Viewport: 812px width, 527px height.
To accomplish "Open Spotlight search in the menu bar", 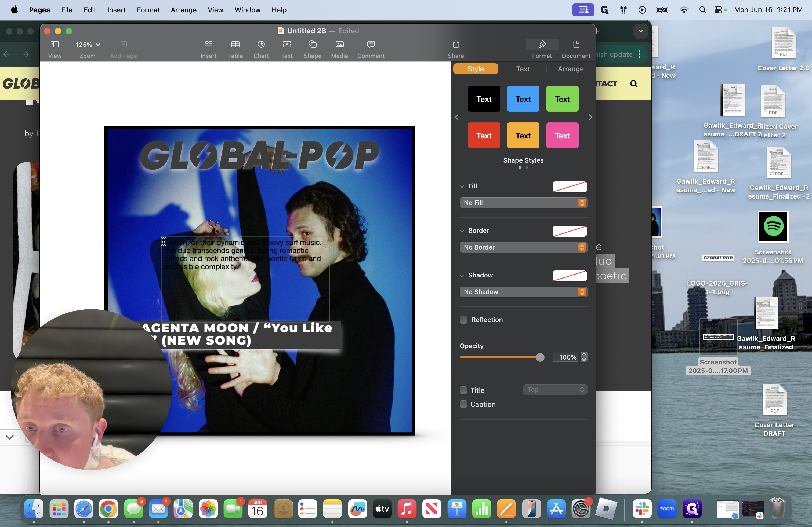I will [x=702, y=10].
